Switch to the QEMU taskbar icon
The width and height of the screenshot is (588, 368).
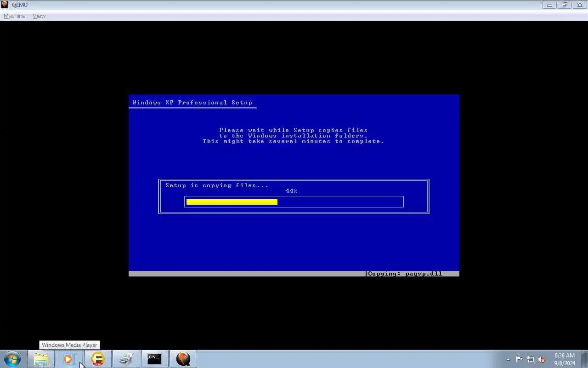[183, 359]
